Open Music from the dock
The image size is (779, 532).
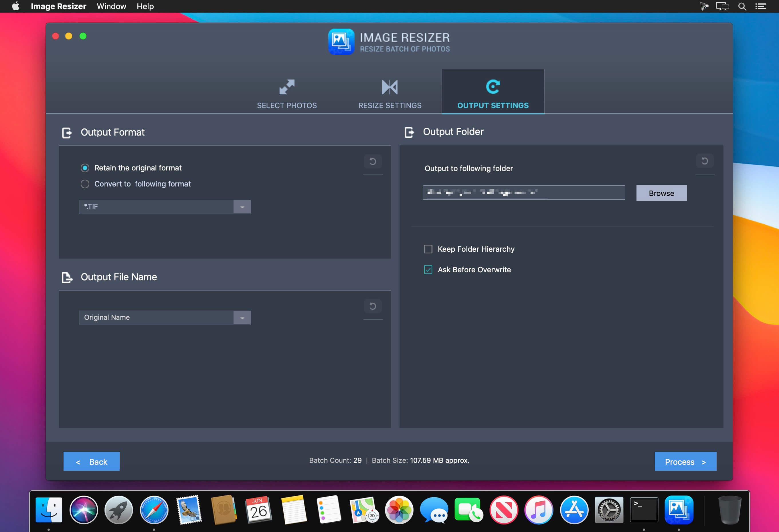[x=539, y=510]
